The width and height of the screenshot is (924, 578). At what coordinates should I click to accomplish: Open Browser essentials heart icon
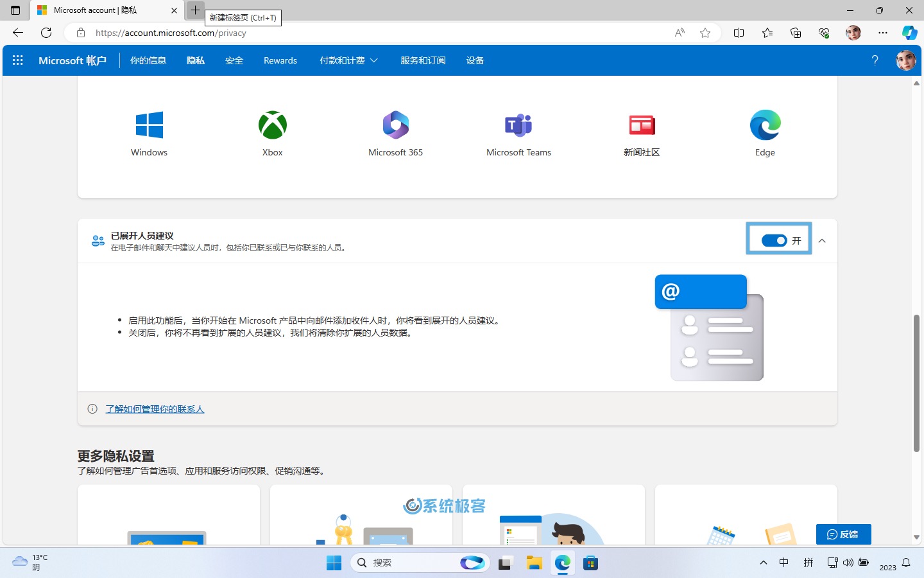pyautogui.click(x=824, y=33)
